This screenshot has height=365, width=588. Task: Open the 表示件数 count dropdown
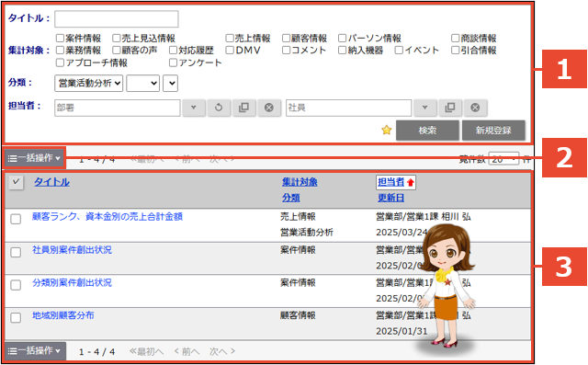(x=503, y=159)
